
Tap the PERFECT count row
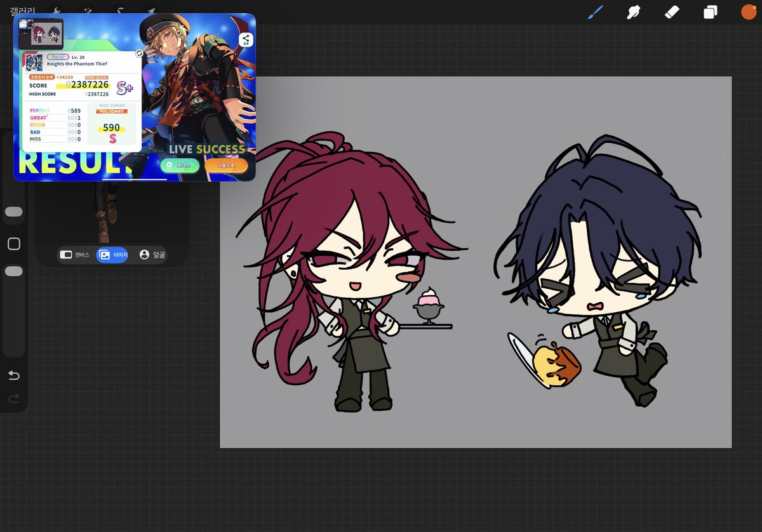click(55, 110)
